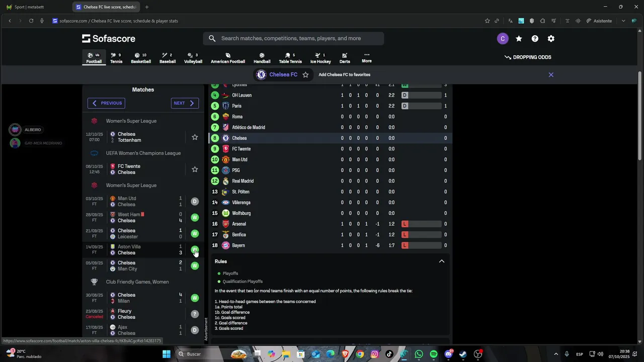This screenshot has height=362, width=644.
Task: Open Sofascore settings gear
Action: [x=551, y=39]
